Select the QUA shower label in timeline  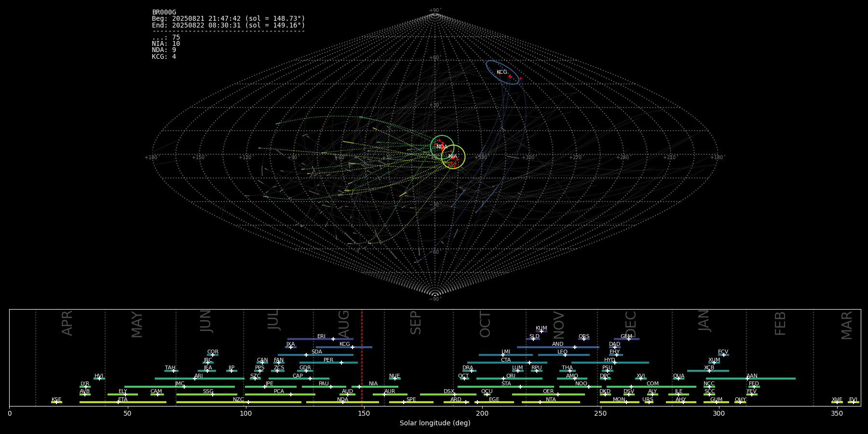[678, 376]
